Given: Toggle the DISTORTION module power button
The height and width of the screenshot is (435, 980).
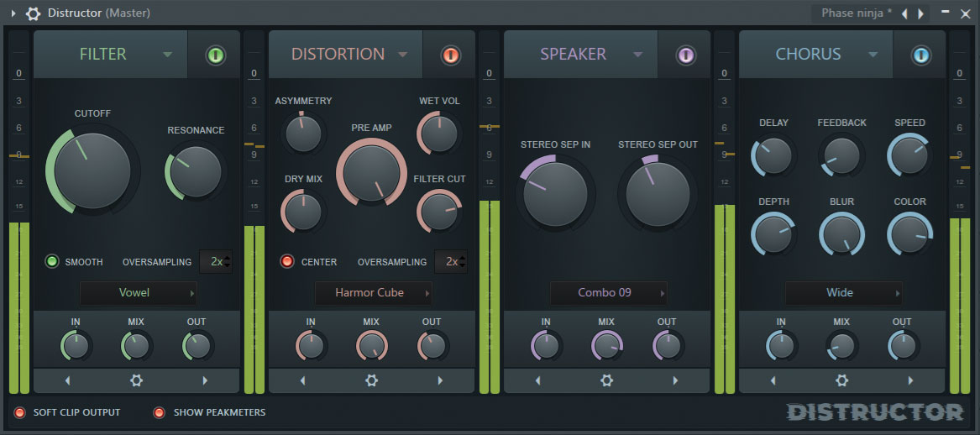Looking at the screenshot, I should pyautogui.click(x=451, y=55).
